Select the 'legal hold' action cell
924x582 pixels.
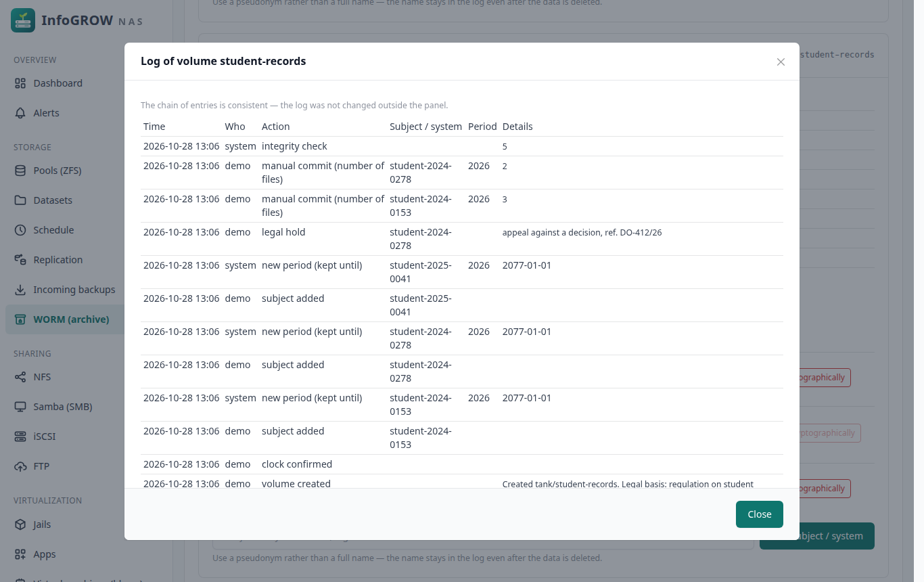click(283, 232)
